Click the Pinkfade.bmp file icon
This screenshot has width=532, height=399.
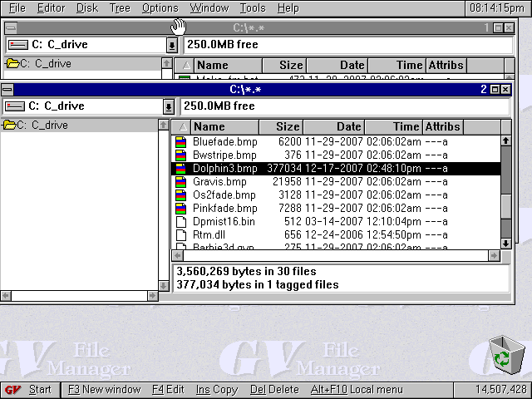(182, 209)
